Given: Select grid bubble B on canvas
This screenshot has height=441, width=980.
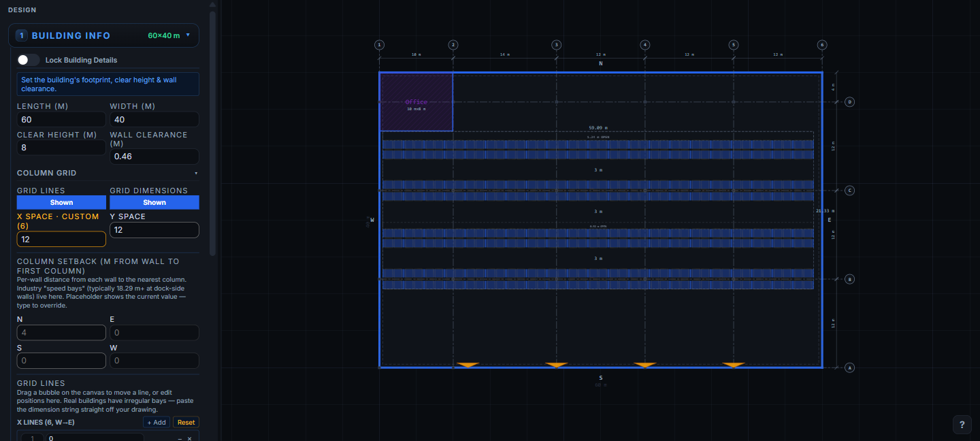Looking at the screenshot, I should coord(849,279).
